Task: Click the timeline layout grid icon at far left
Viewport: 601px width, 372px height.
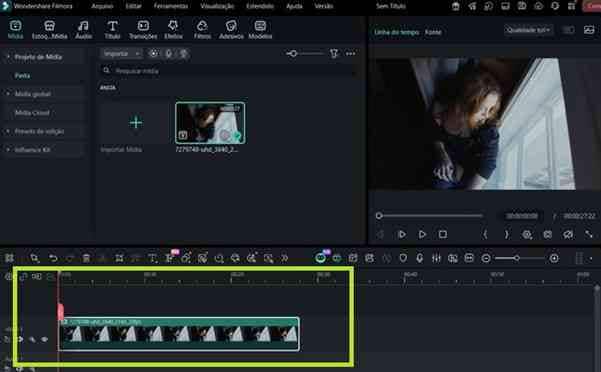Action: [9, 258]
